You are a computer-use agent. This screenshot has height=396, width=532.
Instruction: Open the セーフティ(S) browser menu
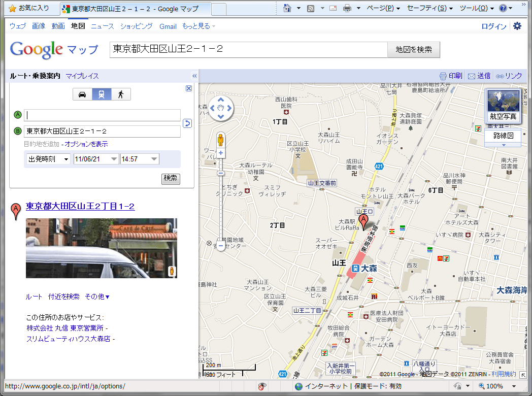(430, 8)
